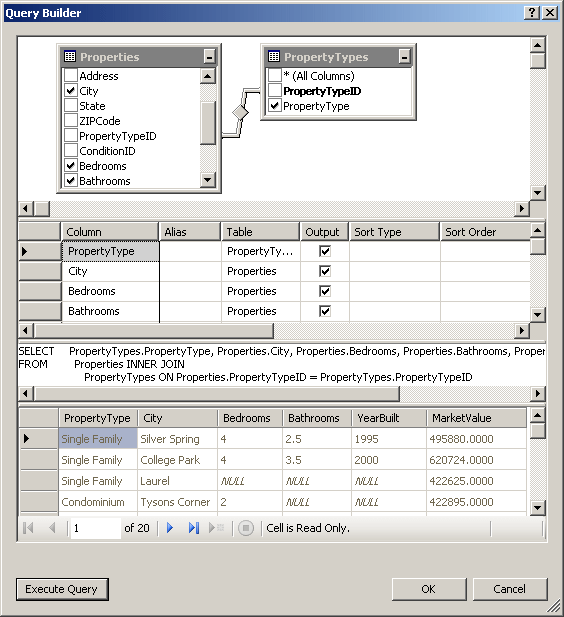The width and height of the screenshot is (564, 617).
Task: Confirm with the OK button
Action: click(429, 589)
